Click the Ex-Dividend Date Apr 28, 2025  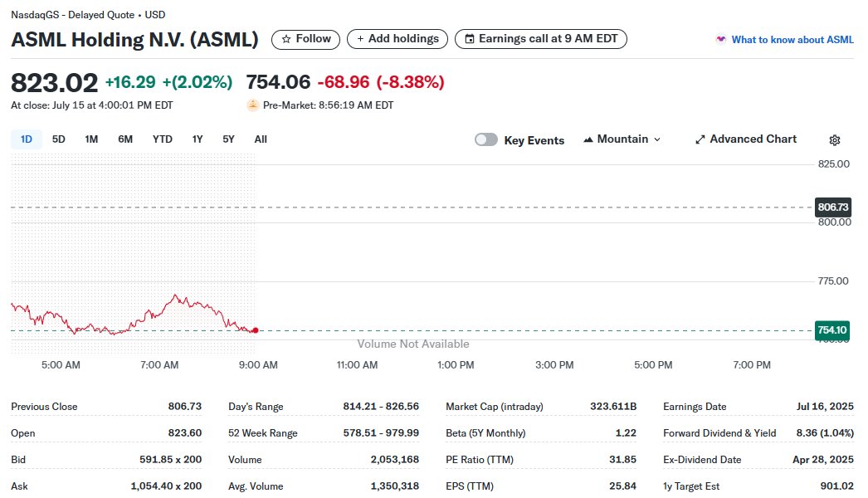(823, 459)
